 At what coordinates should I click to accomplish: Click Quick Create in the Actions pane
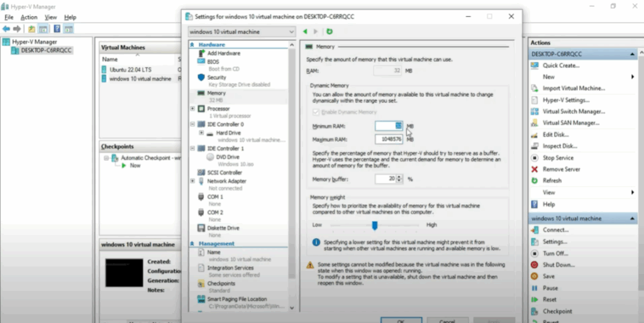561,65
